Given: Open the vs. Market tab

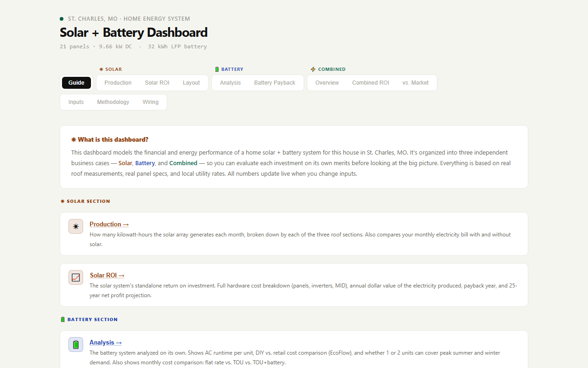Looking at the screenshot, I should 416,83.
